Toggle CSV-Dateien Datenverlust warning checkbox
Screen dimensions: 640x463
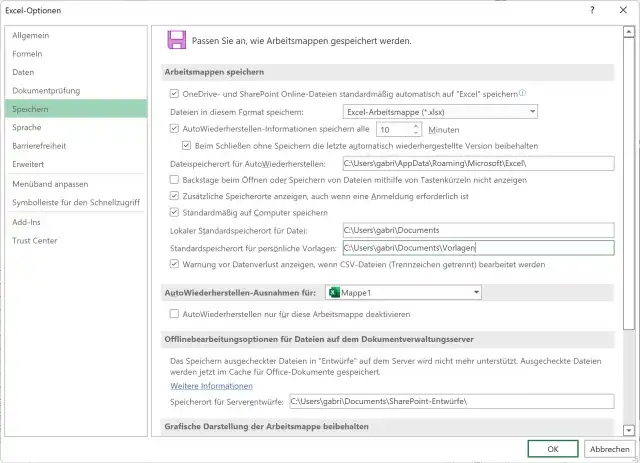pos(174,264)
